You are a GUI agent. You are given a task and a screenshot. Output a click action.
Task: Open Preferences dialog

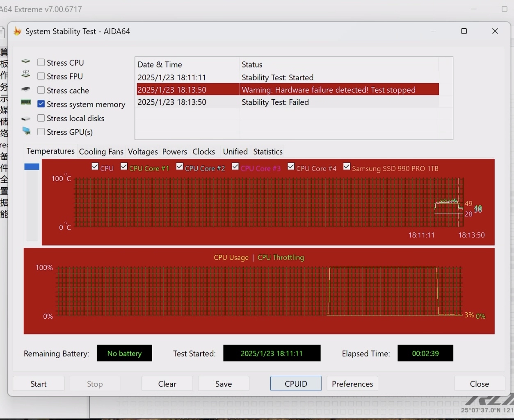coord(352,384)
